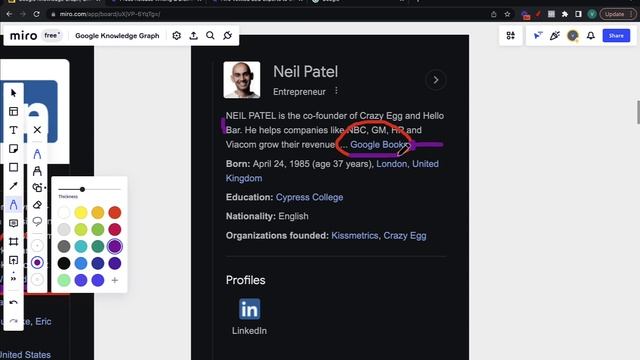Screen dimensions: 640x360
Task: Adjust the Thickness slider handle
Action: pos(82,189)
